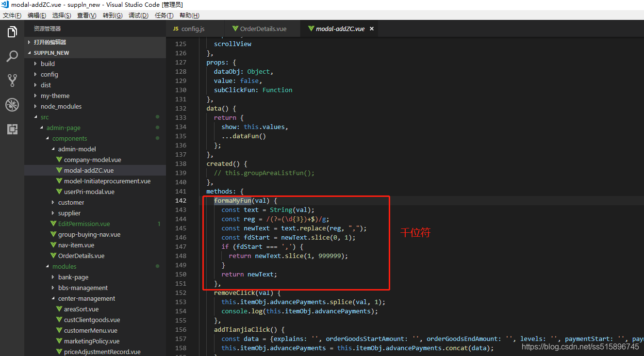Open the Debug view in activity bar
Viewport: 644px width, 356px height.
tap(12, 105)
